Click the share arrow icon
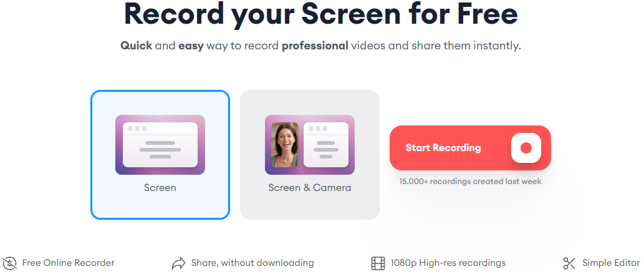Screen dimensions: 644x274 point(178,263)
